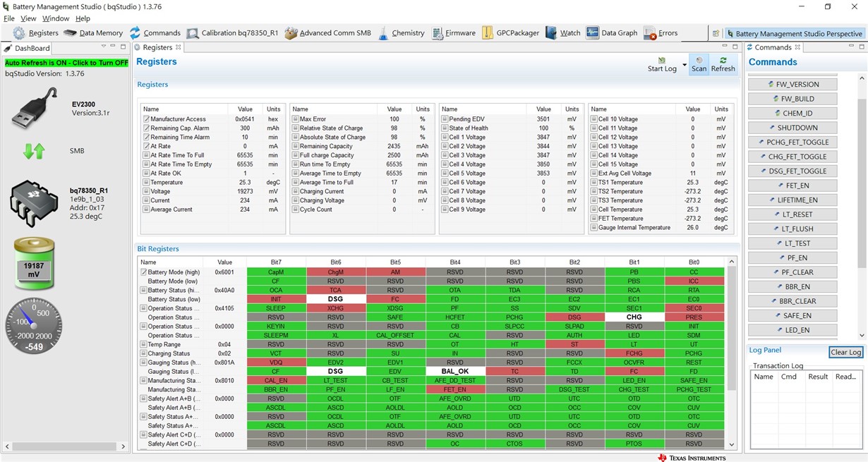Image resolution: width=868 pixels, height=462 pixels.
Task: Open the DashBoard view menu arrow
Action: (103, 47)
